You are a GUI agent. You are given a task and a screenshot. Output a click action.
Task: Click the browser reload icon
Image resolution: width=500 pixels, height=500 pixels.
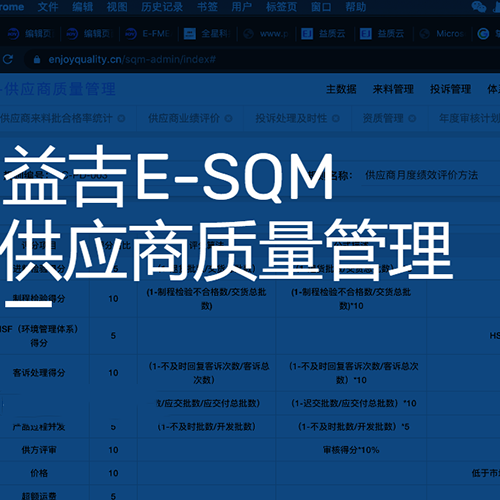click(x=7, y=59)
